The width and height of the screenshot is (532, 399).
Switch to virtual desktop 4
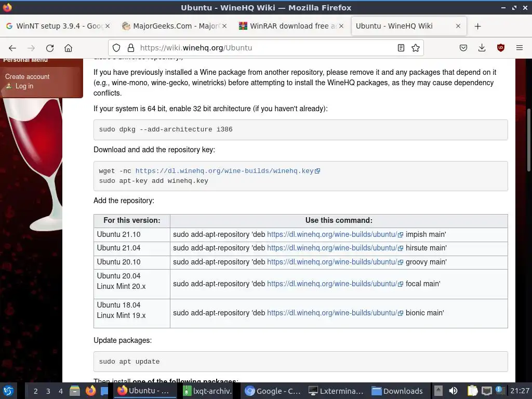click(x=61, y=391)
